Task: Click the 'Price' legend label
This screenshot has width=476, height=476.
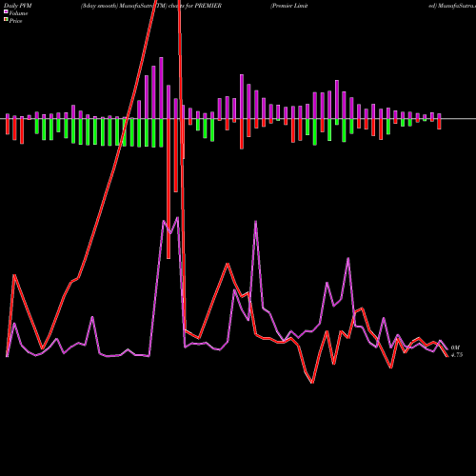Action: [15, 21]
